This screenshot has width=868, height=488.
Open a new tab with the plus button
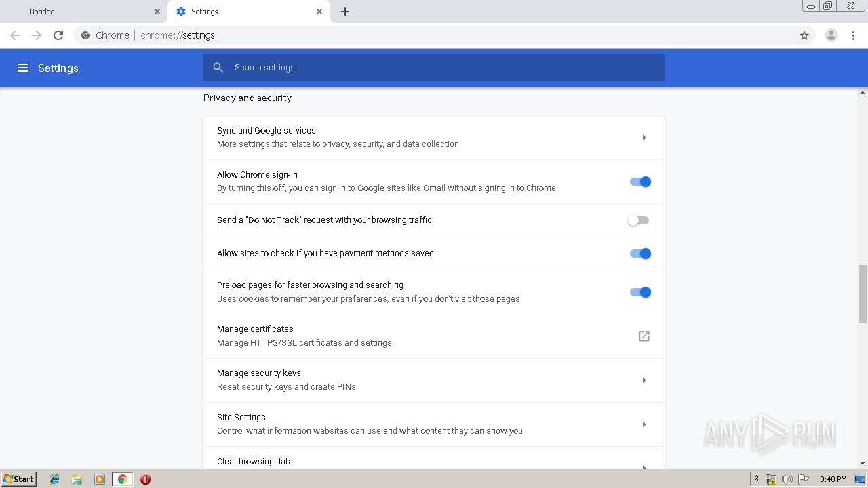pyautogui.click(x=345, y=12)
